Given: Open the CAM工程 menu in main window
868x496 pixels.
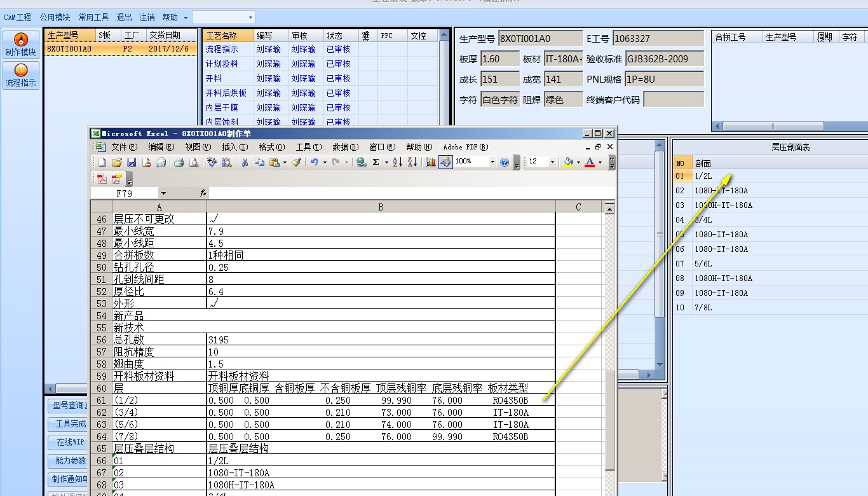Looking at the screenshot, I should tap(17, 17).
